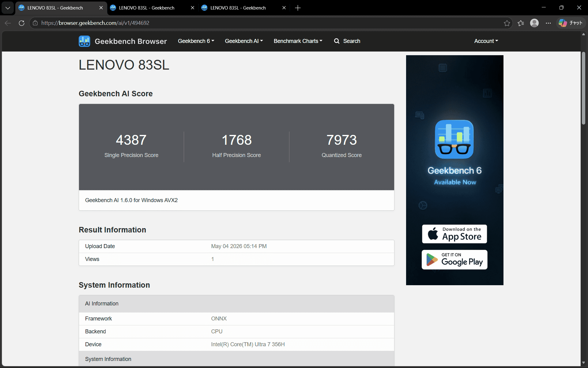This screenshot has height=368, width=588.
Task: Click the Geekbench AI Score heading
Action: coord(115,94)
